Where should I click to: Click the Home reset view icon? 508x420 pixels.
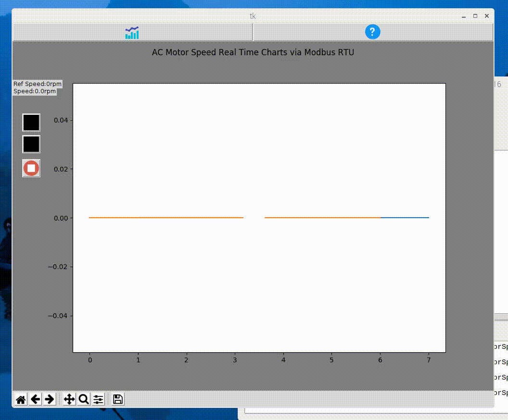tap(20, 399)
